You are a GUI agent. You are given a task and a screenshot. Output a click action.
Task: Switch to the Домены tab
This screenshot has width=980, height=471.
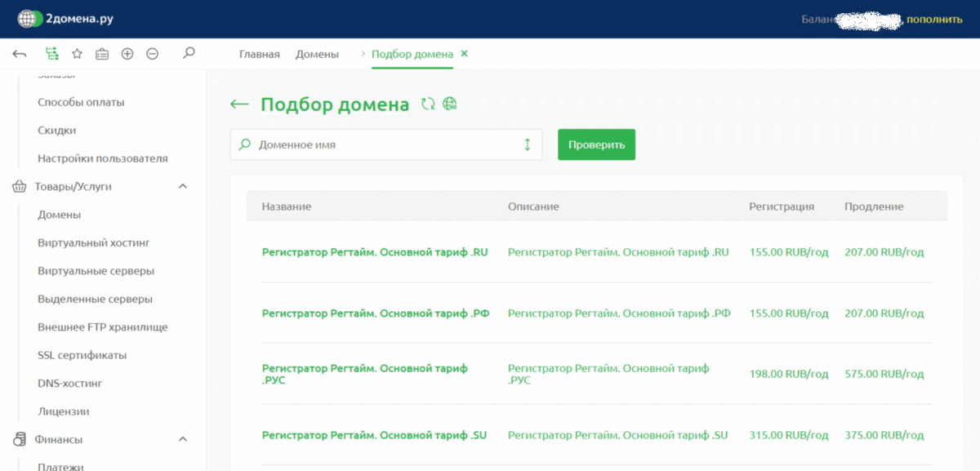pos(317,54)
